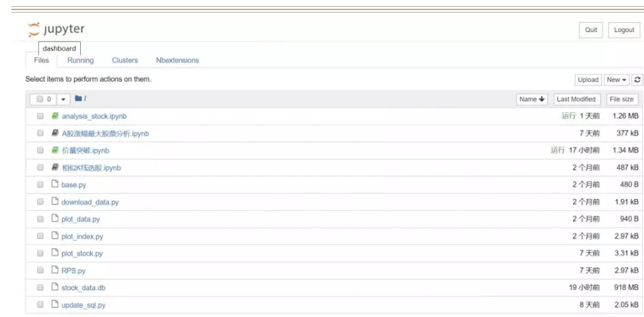Viewport: 644px width, 317px height.
Task: Click the 运行 status on 价量突破.ipynb row
Action: point(557,151)
